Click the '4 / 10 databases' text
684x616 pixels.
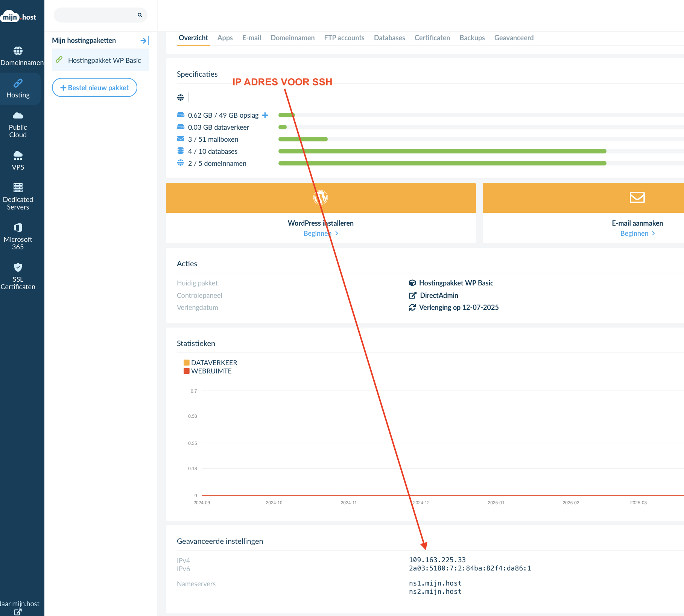213,151
